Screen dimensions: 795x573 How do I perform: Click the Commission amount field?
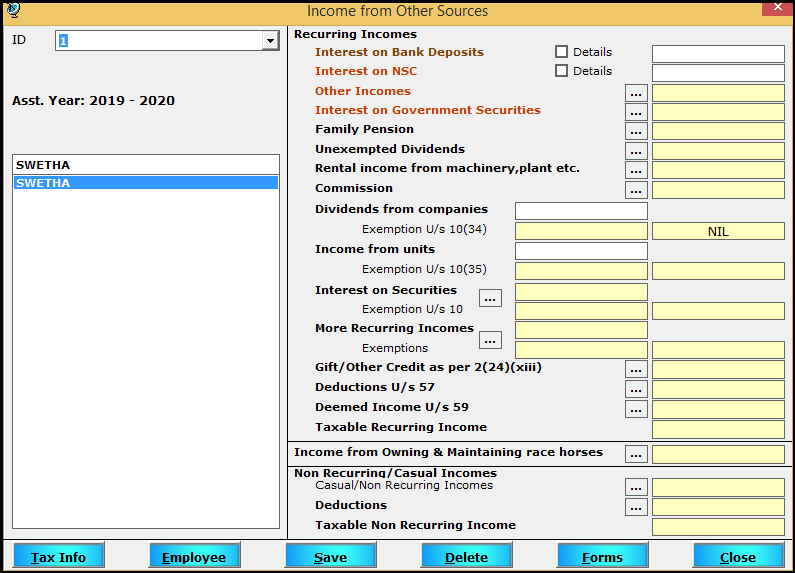click(718, 190)
